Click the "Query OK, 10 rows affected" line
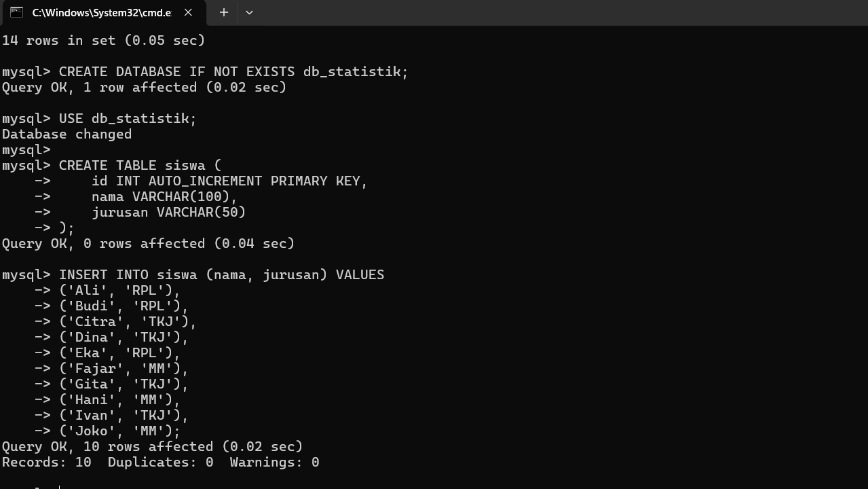The width and height of the screenshot is (868, 489). (x=152, y=446)
